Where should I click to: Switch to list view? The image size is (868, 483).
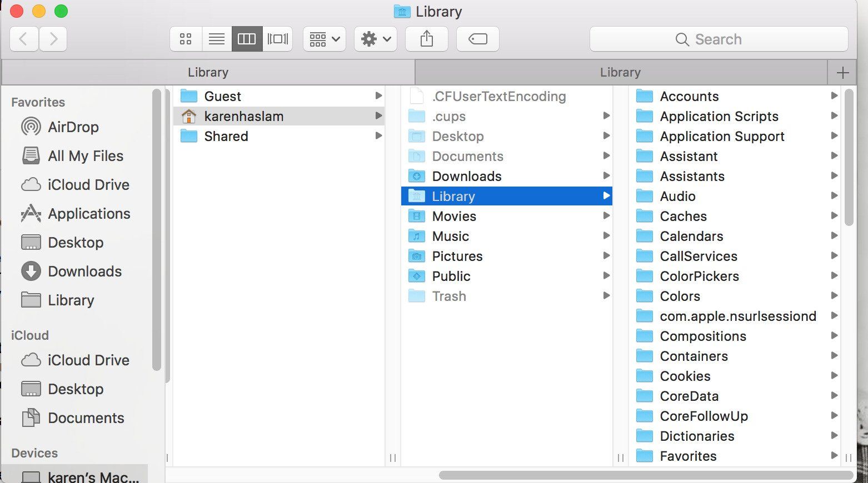tap(216, 39)
